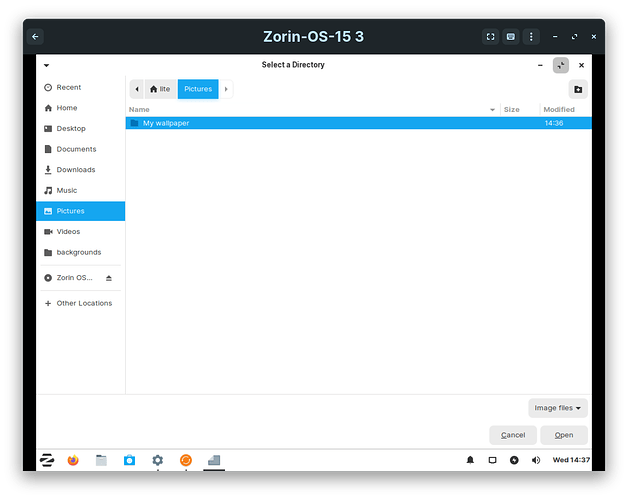The image size is (629, 500).
Task: Open Recent in the sidebar
Action: tap(81, 87)
